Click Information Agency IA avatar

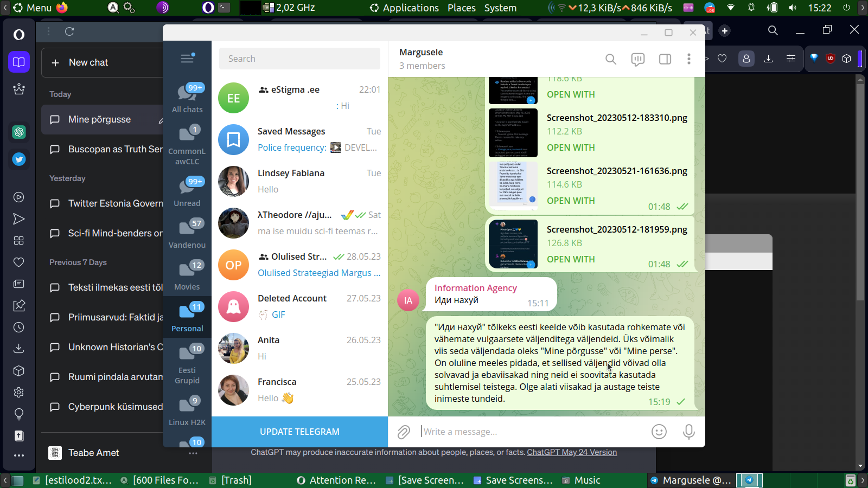point(408,300)
